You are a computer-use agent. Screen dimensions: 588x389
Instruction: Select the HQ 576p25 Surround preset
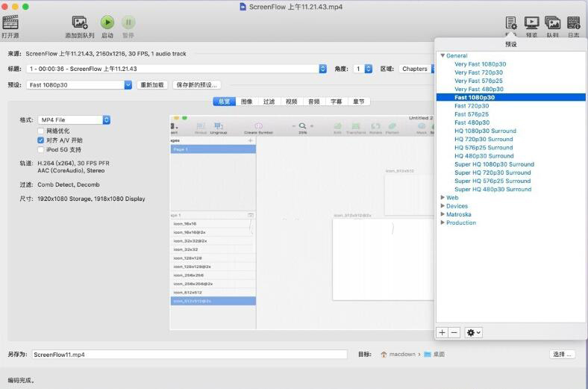click(484, 147)
